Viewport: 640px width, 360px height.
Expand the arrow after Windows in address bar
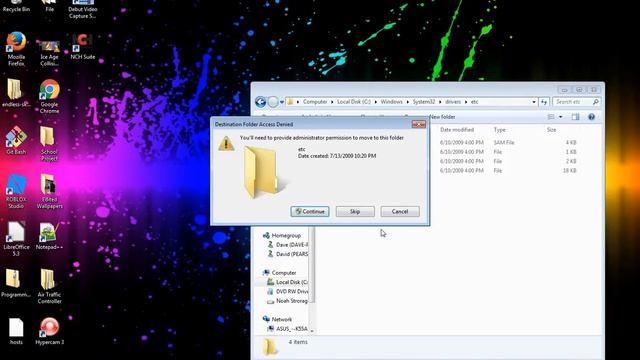pyautogui.click(x=407, y=102)
